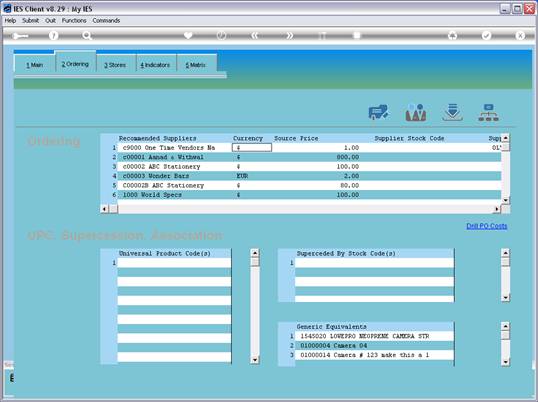
Task: Open the Commands menu
Action: point(106,21)
